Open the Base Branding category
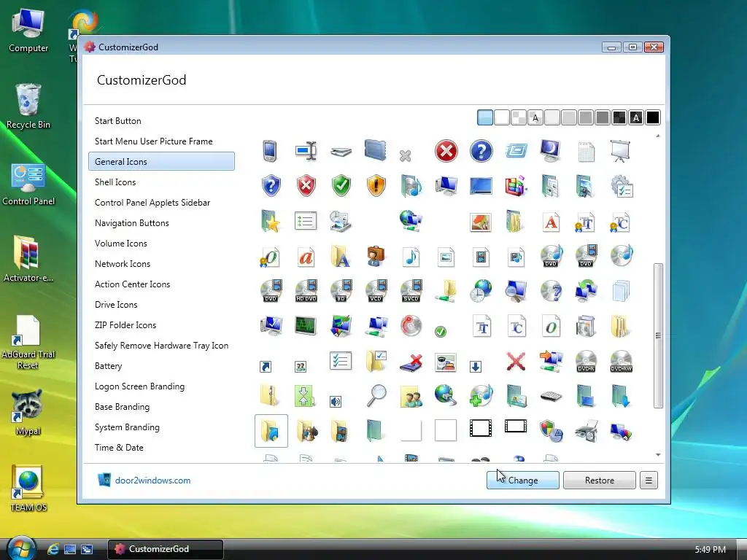 click(x=123, y=407)
